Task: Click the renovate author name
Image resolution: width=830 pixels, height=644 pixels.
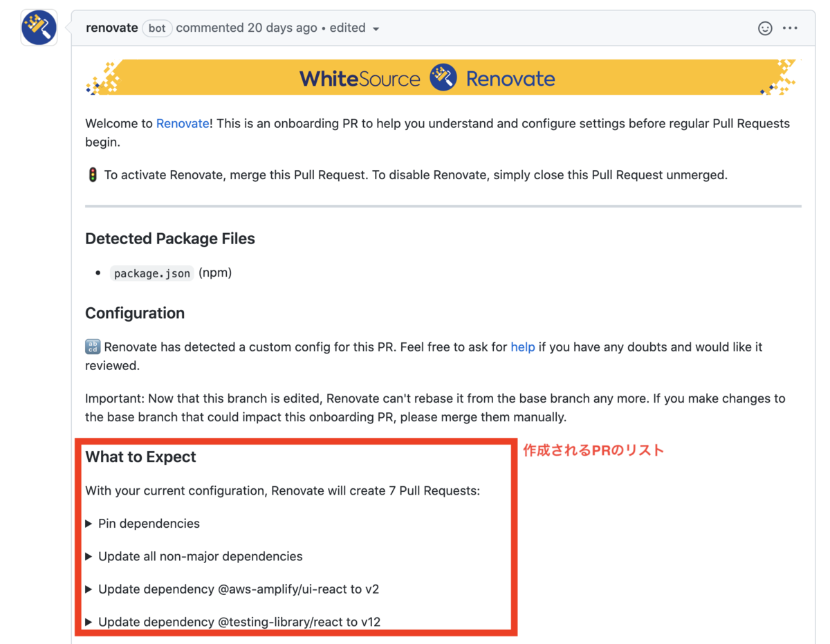Action: pyautogui.click(x=111, y=28)
